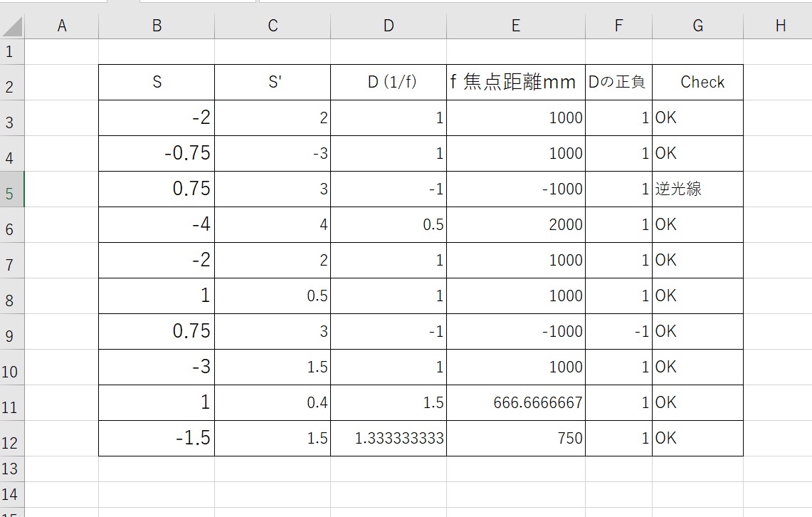Select cell E6 with value 2000
This screenshot has width=812, height=517.
516,225
